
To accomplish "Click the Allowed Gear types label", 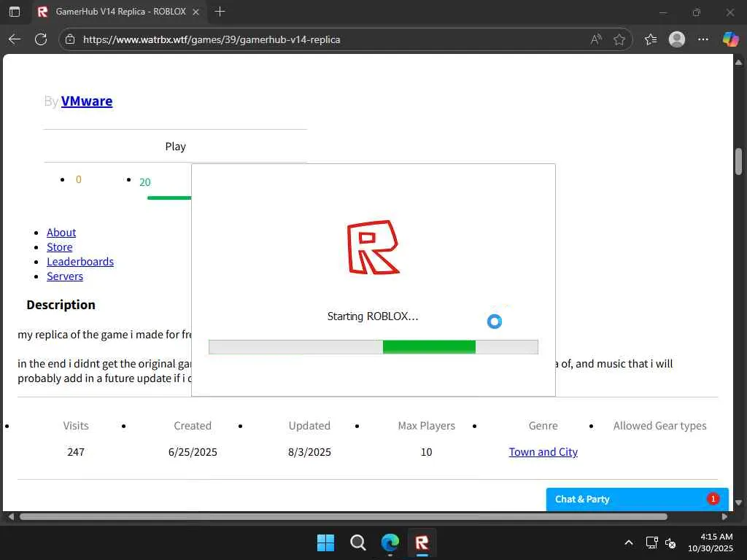I will coord(659,426).
